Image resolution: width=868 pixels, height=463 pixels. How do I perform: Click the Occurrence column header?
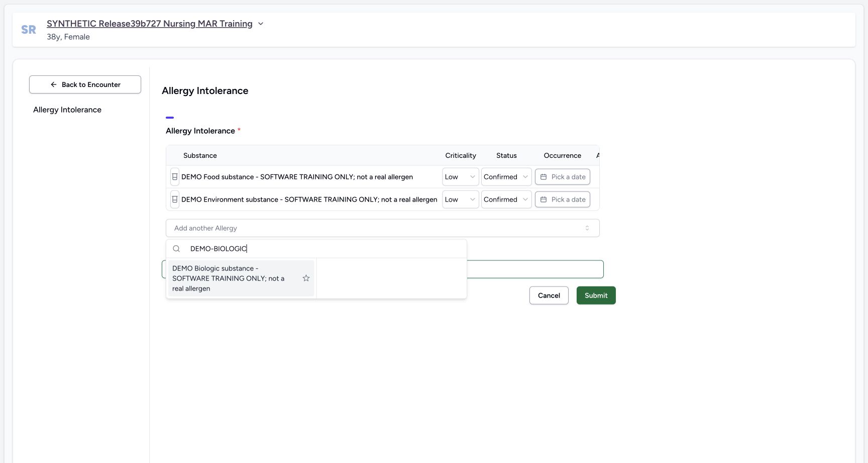tap(563, 156)
